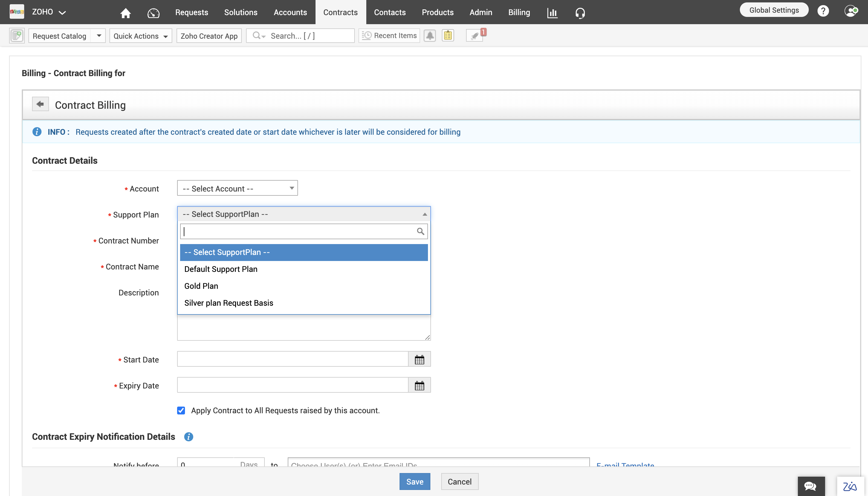Click the Cancel button
The height and width of the screenshot is (496, 868).
coord(459,482)
